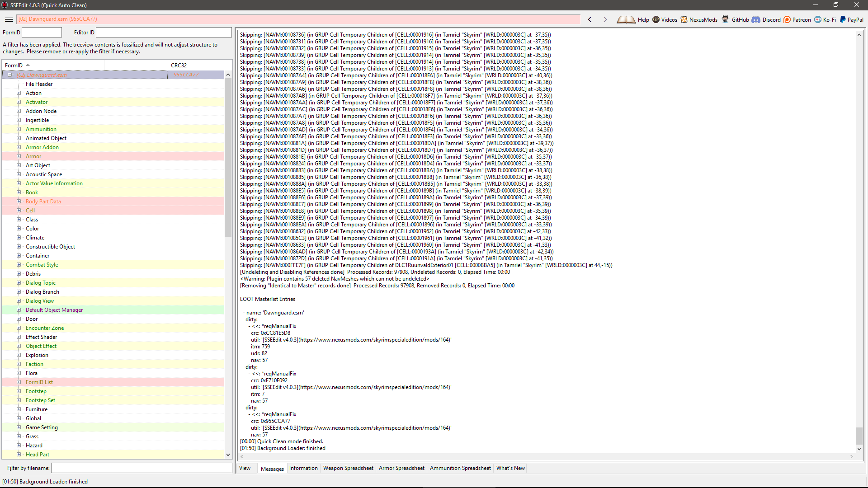
Task: Select Weapon Spreadsheet tab
Action: [348, 468]
